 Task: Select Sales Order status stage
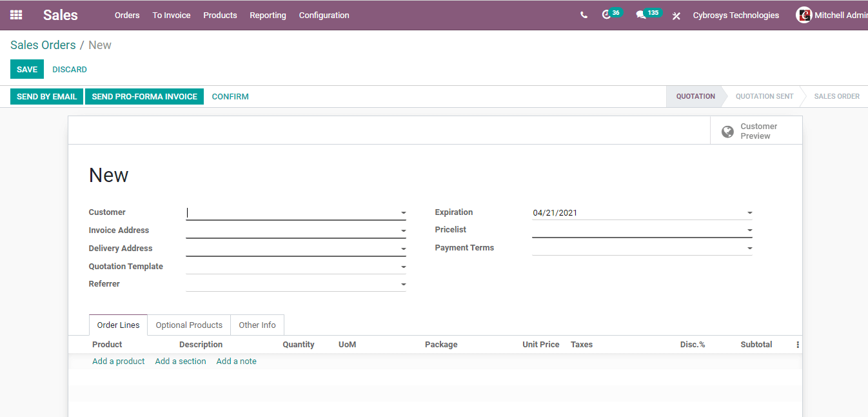[836, 96]
